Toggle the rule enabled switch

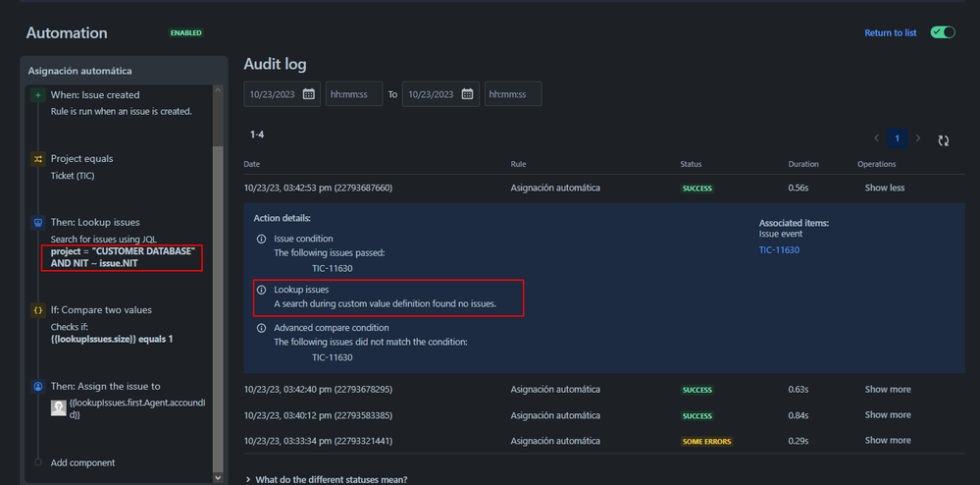coord(942,32)
